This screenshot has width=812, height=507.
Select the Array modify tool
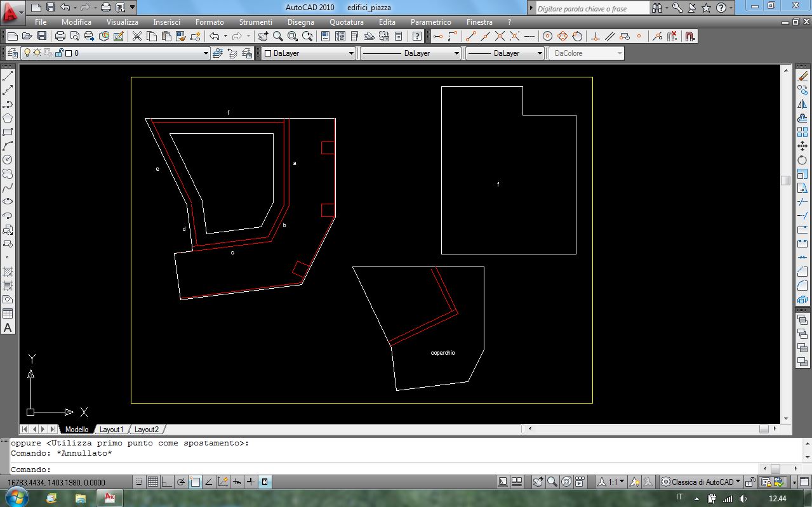point(802,132)
